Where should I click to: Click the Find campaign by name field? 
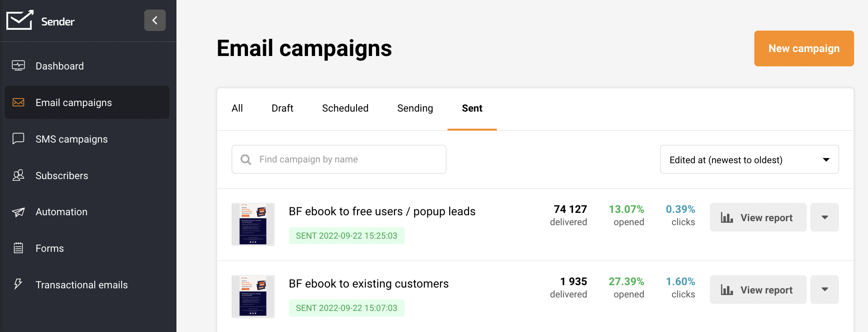coord(339,159)
